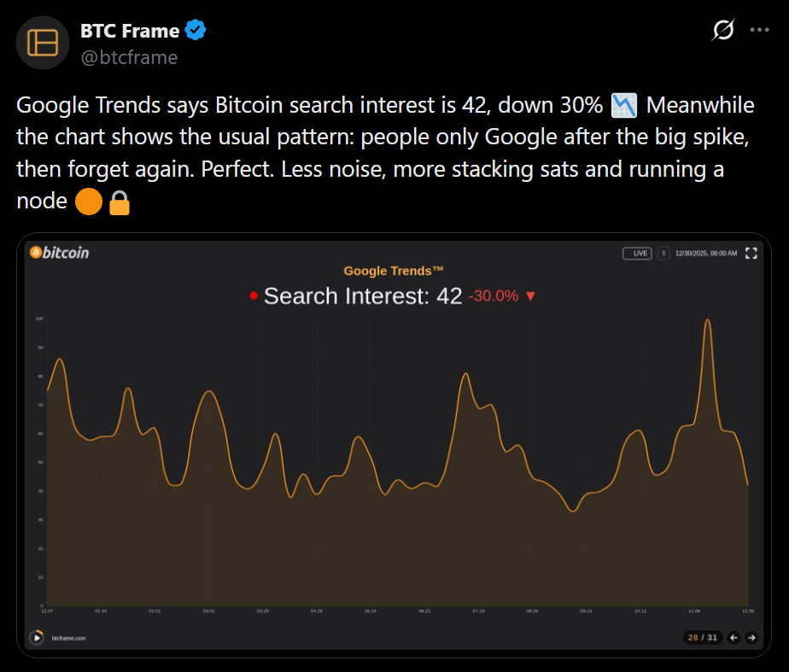Viewport: 789px width, 672px height.
Task: Click the Google Trends chart title
Action: pos(394,272)
